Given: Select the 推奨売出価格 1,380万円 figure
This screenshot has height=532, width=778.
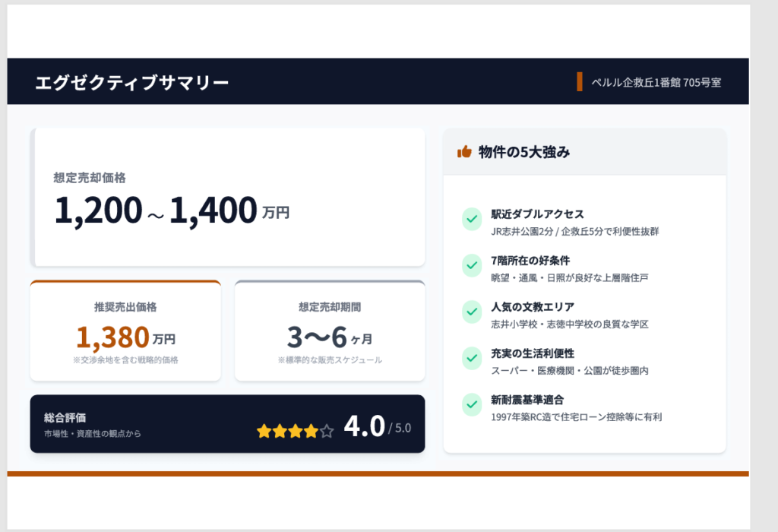Looking at the screenshot, I should point(125,337).
